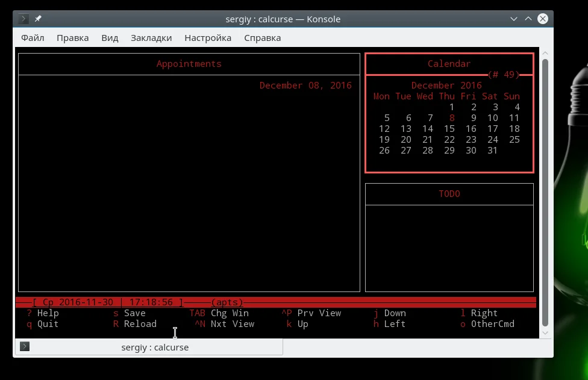Image resolution: width=588 pixels, height=380 pixels.
Task: Click scrollbar up arrow at top right
Action: coord(545,53)
